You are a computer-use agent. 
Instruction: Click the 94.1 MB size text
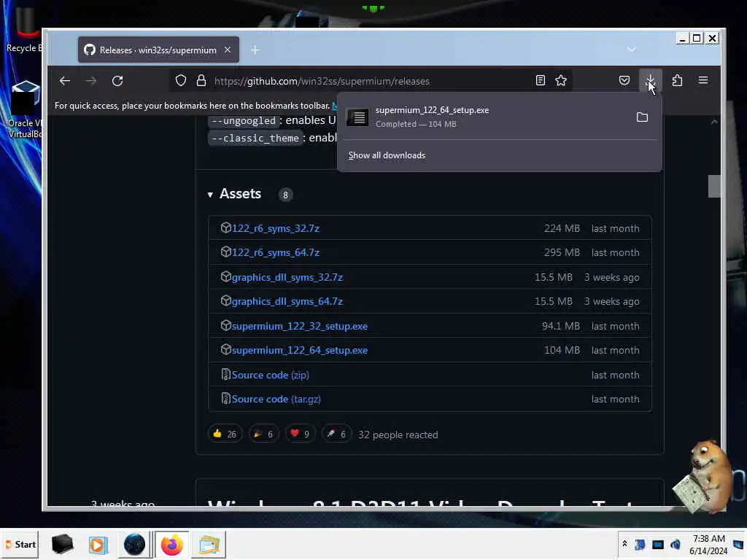click(x=561, y=326)
